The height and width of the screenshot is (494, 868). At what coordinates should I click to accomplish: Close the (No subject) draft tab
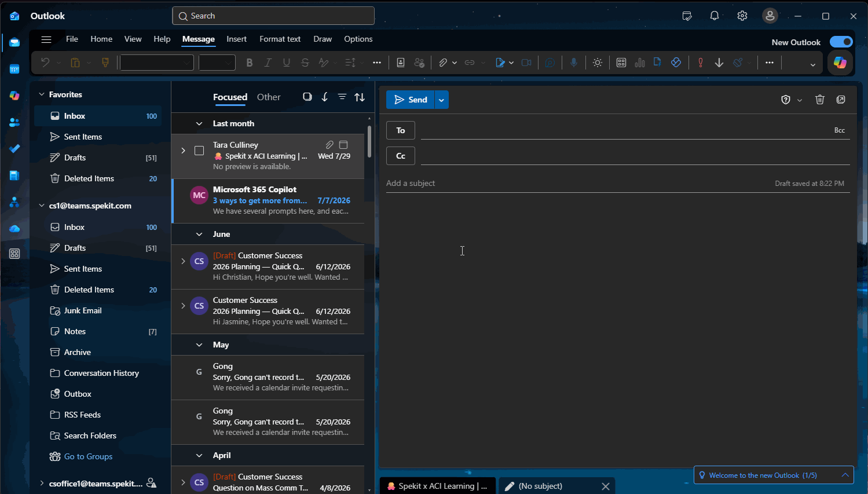click(606, 486)
